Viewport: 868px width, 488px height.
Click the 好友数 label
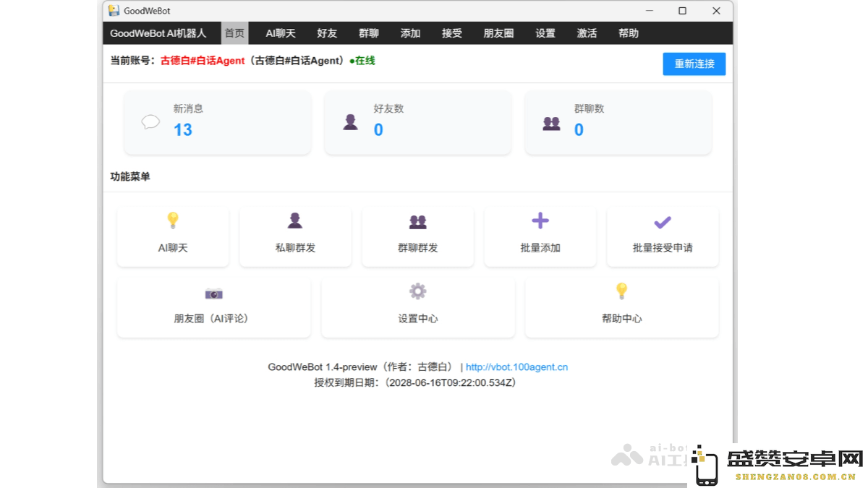tap(388, 108)
